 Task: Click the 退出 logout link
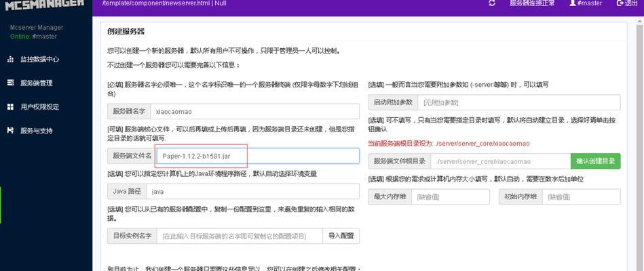[x=627, y=3]
